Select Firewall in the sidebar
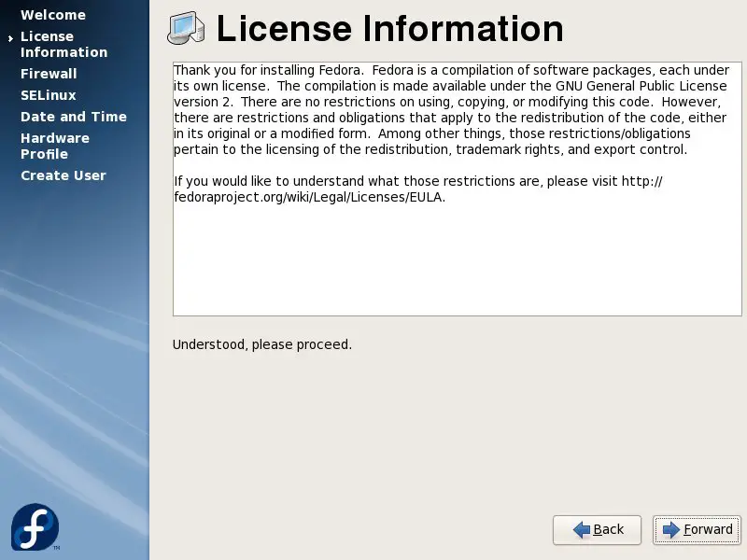 pos(49,74)
